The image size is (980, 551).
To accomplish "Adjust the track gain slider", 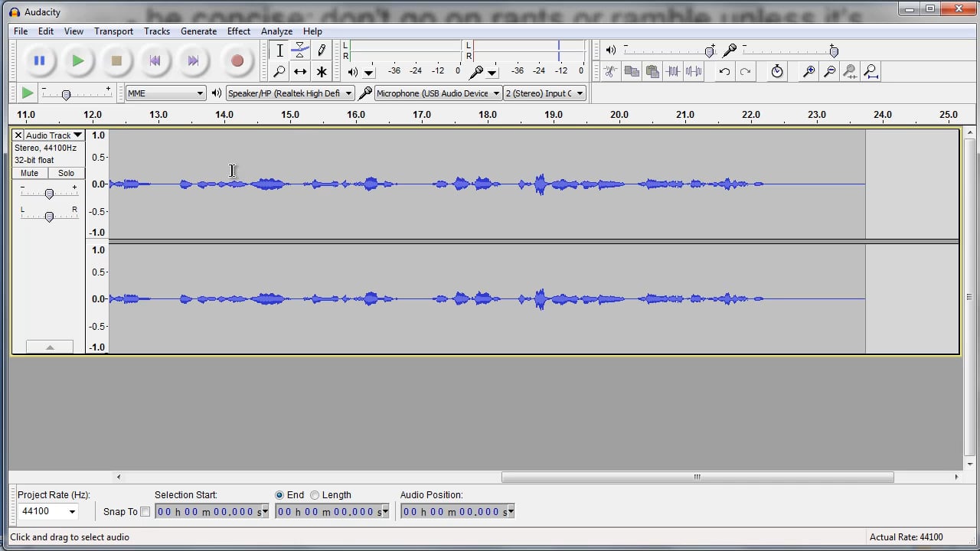I will tap(48, 192).
